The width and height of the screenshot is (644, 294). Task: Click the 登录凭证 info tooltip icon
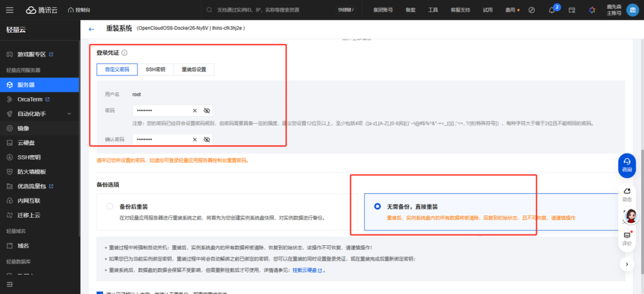[x=125, y=53]
